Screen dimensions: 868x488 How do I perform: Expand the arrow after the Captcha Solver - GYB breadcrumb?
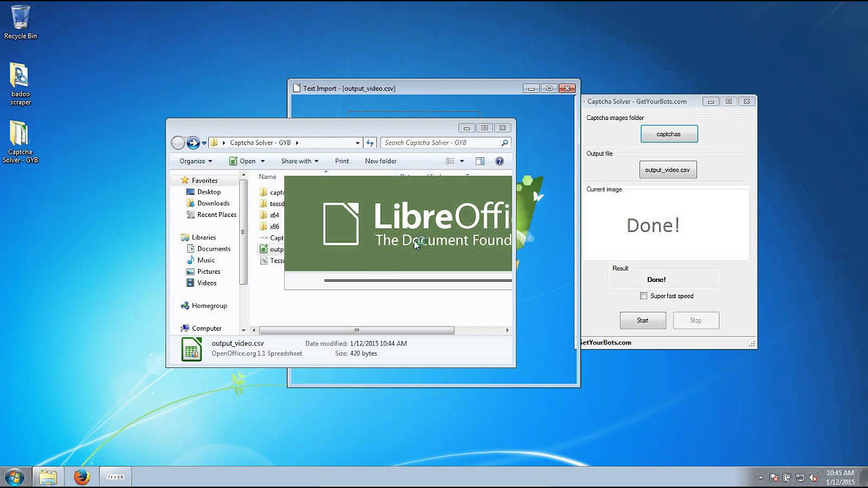point(296,143)
